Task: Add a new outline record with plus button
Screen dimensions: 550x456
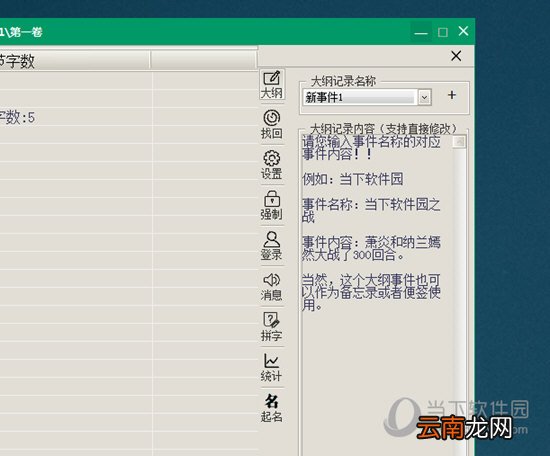Action: 452,95
